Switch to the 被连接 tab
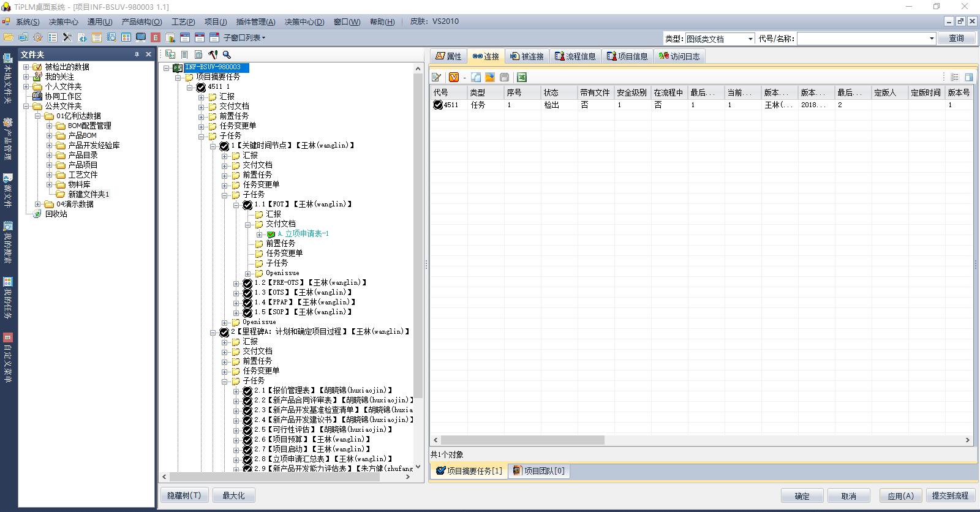This screenshot has height=512, width=980. pos(527,56)
